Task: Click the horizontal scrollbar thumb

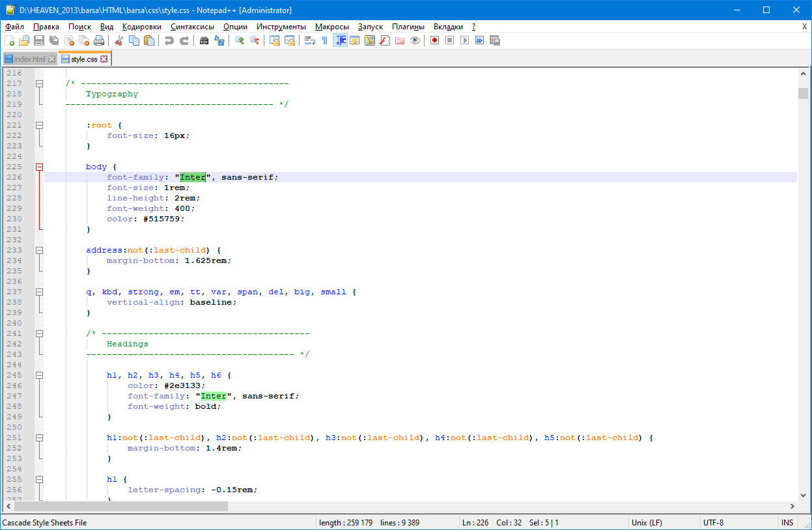Action: pos(121,506)
